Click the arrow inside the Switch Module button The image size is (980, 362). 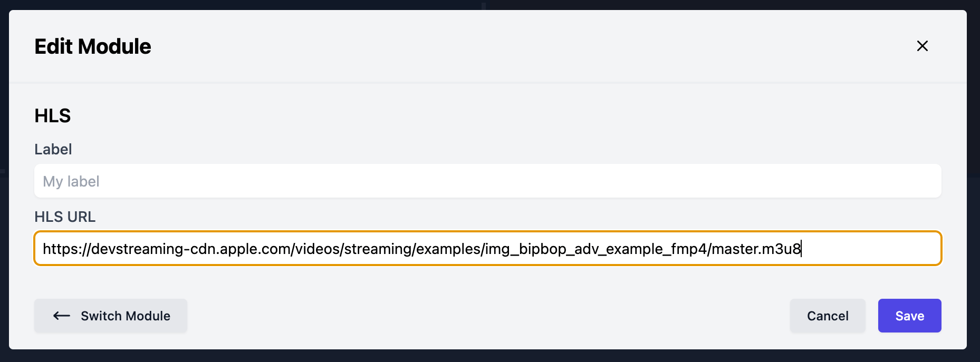point(61,316)
